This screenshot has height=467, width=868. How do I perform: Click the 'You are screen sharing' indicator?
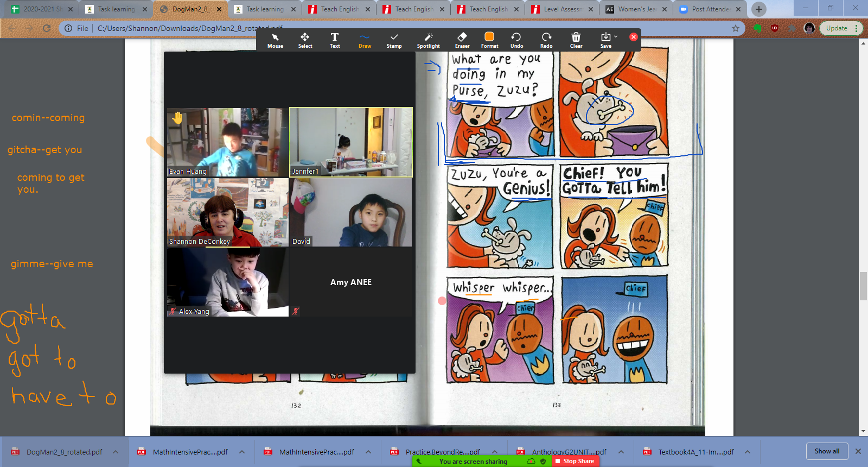click(473, 462)
